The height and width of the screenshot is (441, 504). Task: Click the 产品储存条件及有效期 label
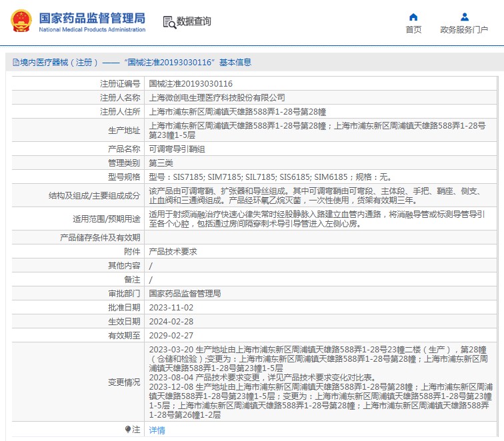(100, 238)
